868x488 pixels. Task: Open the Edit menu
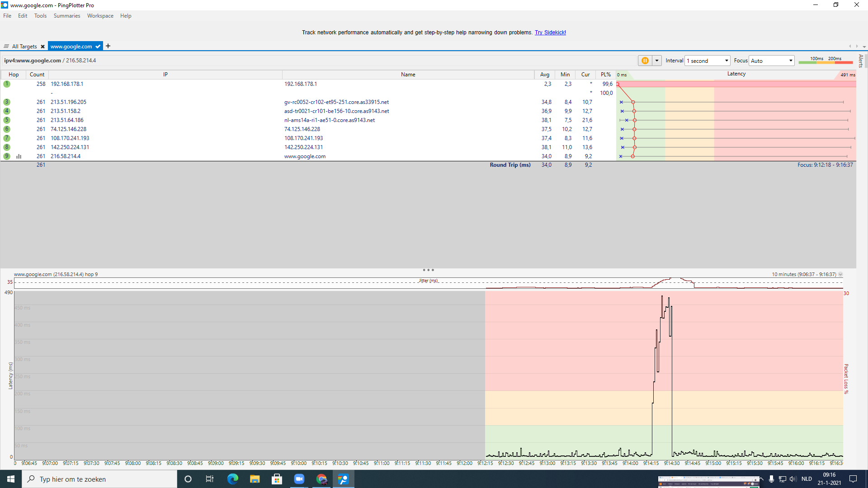tap(23, 16)
